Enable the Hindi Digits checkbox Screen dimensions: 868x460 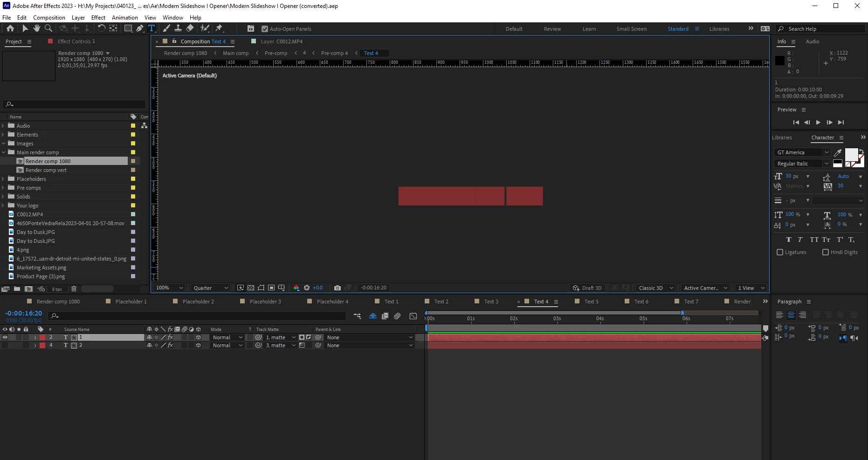coord(826,252)
